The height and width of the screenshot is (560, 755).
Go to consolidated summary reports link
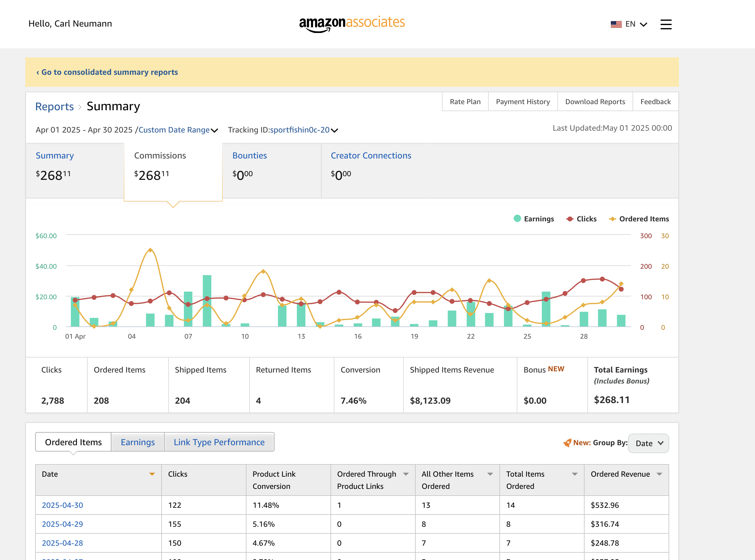(107, 72)
